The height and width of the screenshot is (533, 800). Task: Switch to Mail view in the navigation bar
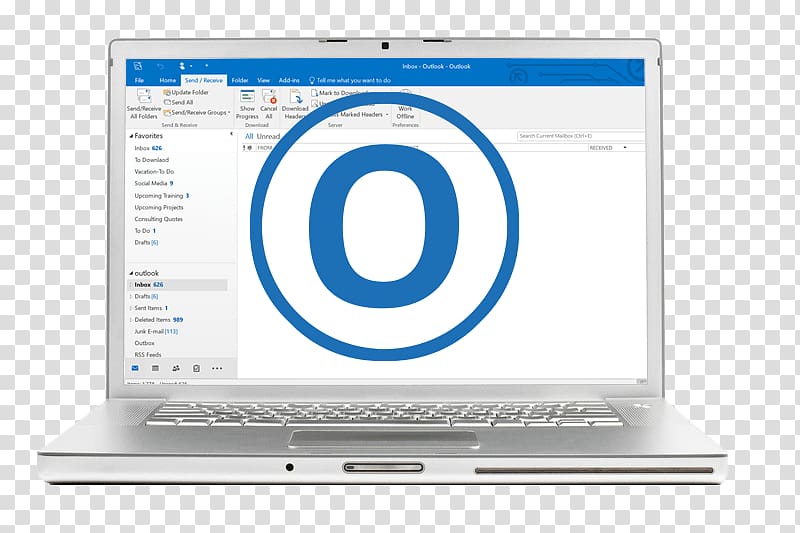pos(135,368)
